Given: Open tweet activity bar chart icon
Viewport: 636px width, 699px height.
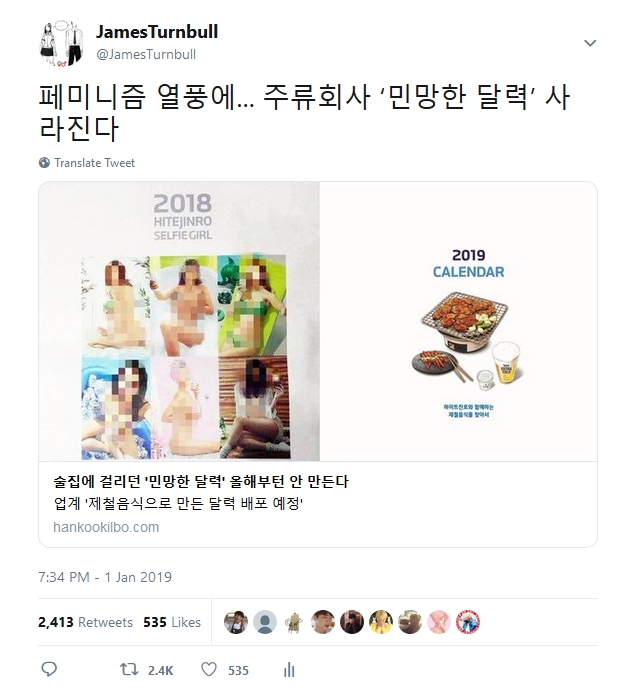Looking at the screenshot, I should click(x=289, y=670).
